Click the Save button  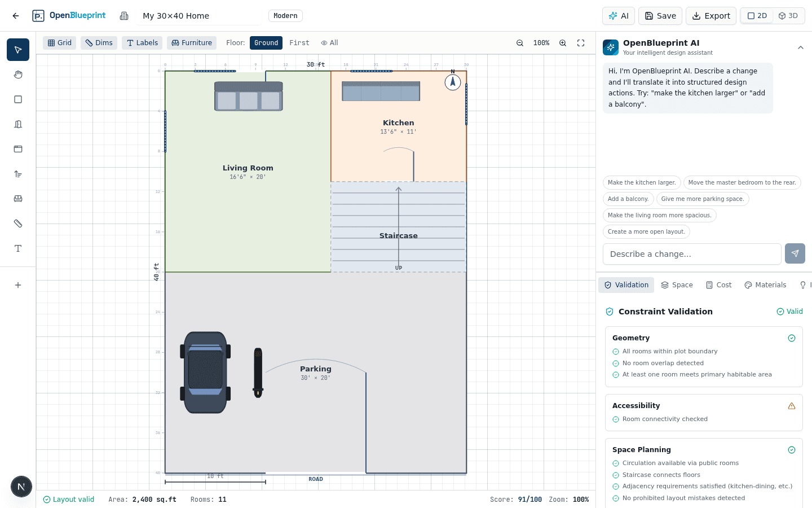660,16
